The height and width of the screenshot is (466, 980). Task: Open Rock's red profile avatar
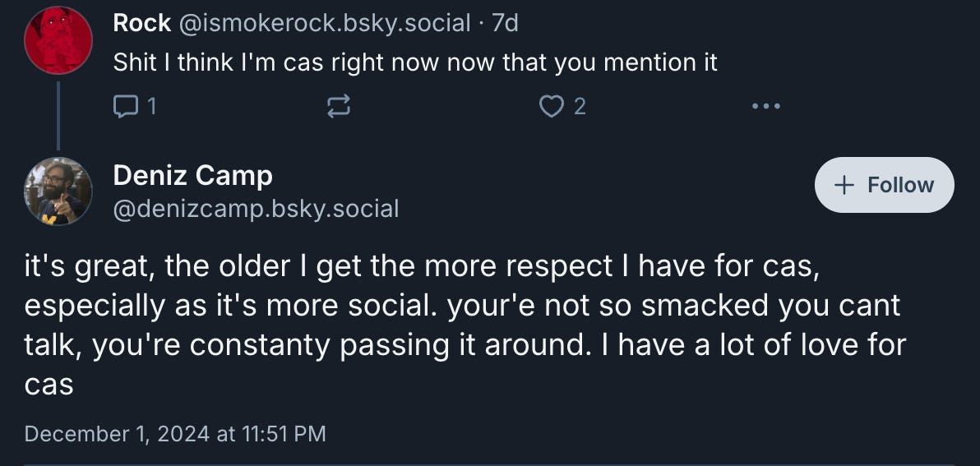(58, 39)
